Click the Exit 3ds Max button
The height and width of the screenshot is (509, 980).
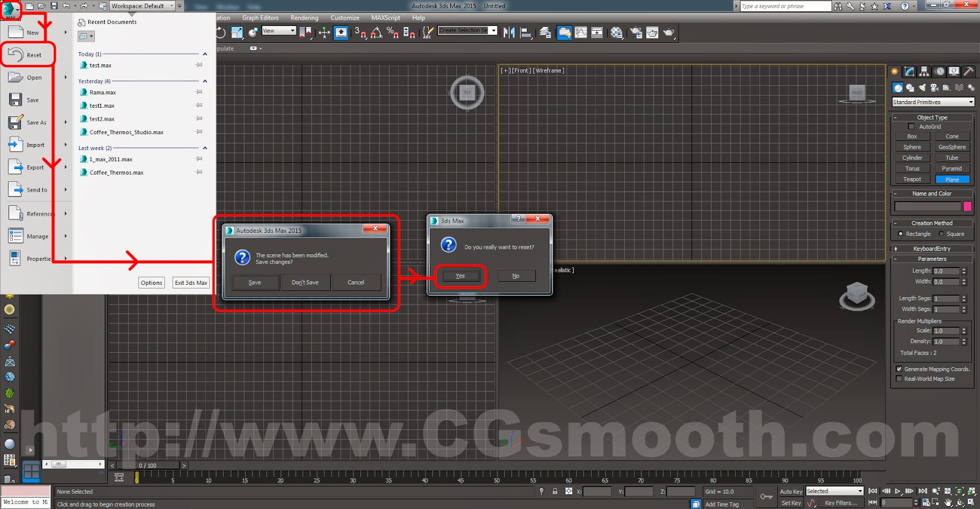[x=191, y=283]
